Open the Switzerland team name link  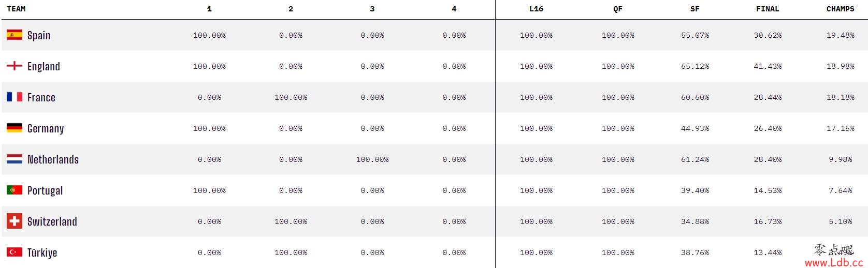click(52, 221)
